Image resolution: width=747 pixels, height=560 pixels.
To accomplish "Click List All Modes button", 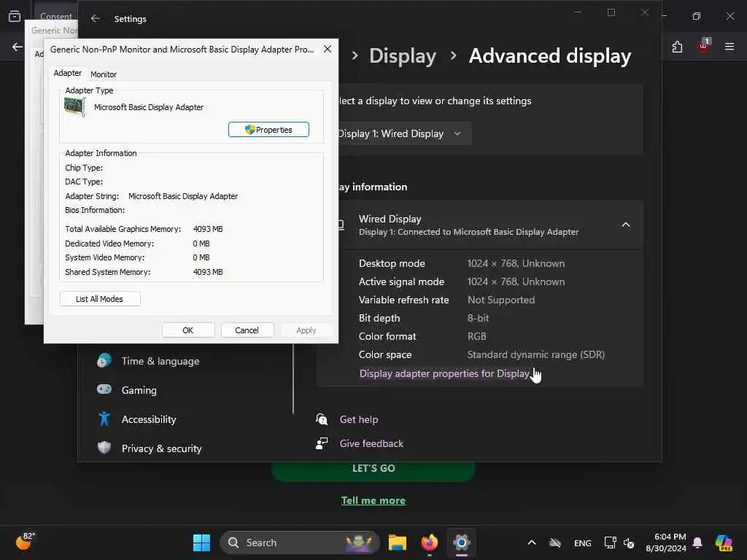I will 100,298.
